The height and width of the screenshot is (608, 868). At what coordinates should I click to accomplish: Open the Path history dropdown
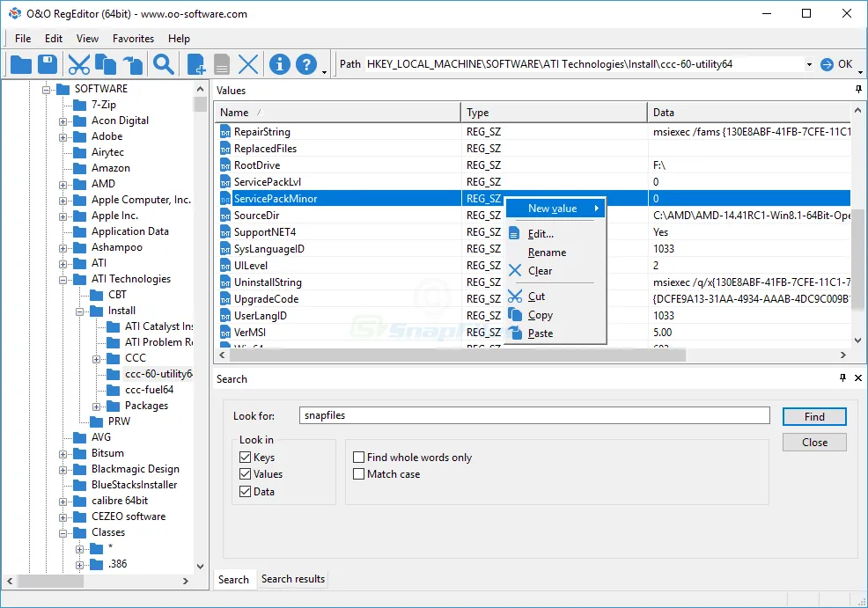[x=809, y=65]
